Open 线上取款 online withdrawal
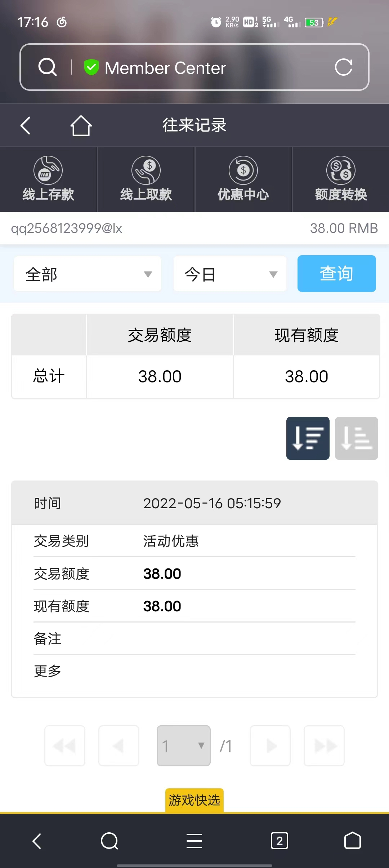The image size is (389, 868). coord(146,179)
